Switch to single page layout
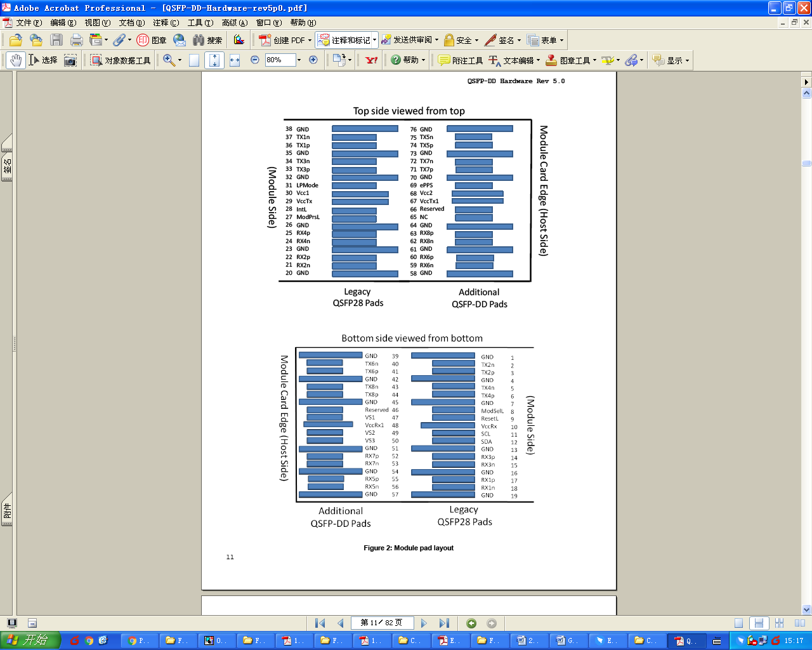The height and width of the screenshot is (650, 812). point(738,623)
